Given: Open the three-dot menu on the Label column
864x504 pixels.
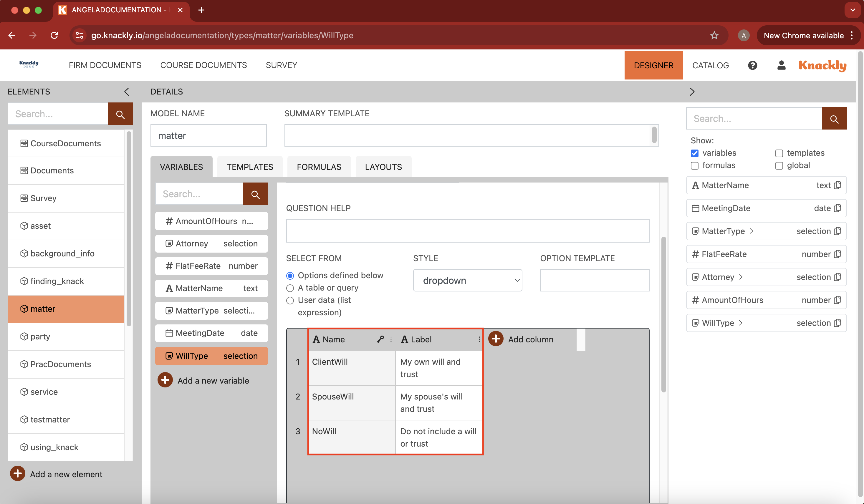Looking at the screenshot, I should tap(479, 339).
